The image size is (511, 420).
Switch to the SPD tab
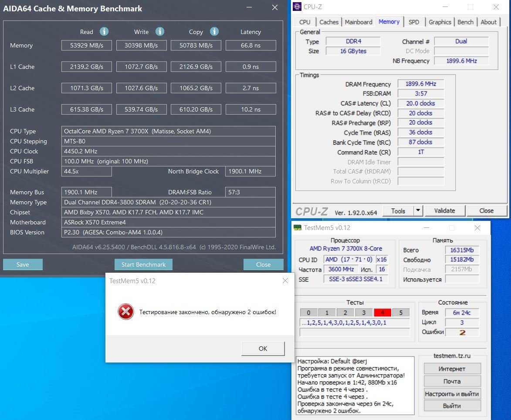(414, 22)
